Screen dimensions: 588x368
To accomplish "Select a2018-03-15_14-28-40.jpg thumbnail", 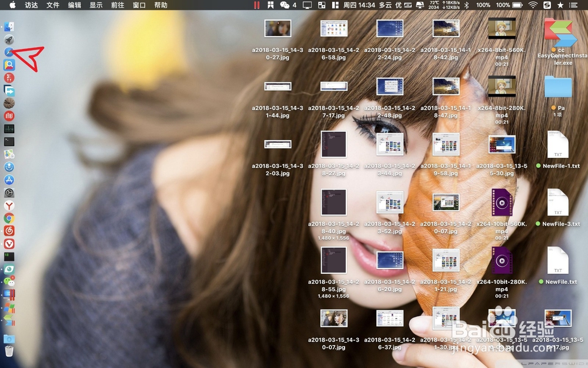I will click(334, 202).
